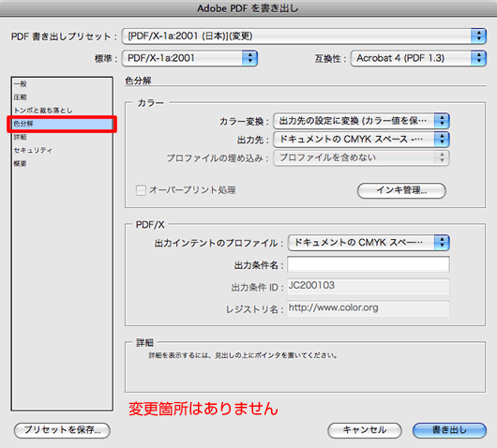Click the キャンセル button
Image resolution: width=497 pixels, height=448 pixels.
pos(365,430)
